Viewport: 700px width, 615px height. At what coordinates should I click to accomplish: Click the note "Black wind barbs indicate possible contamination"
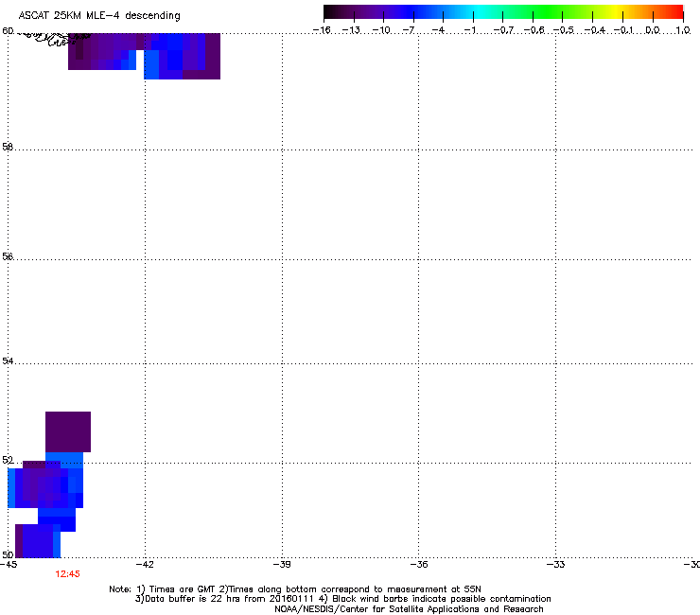(x=435, y=599)
